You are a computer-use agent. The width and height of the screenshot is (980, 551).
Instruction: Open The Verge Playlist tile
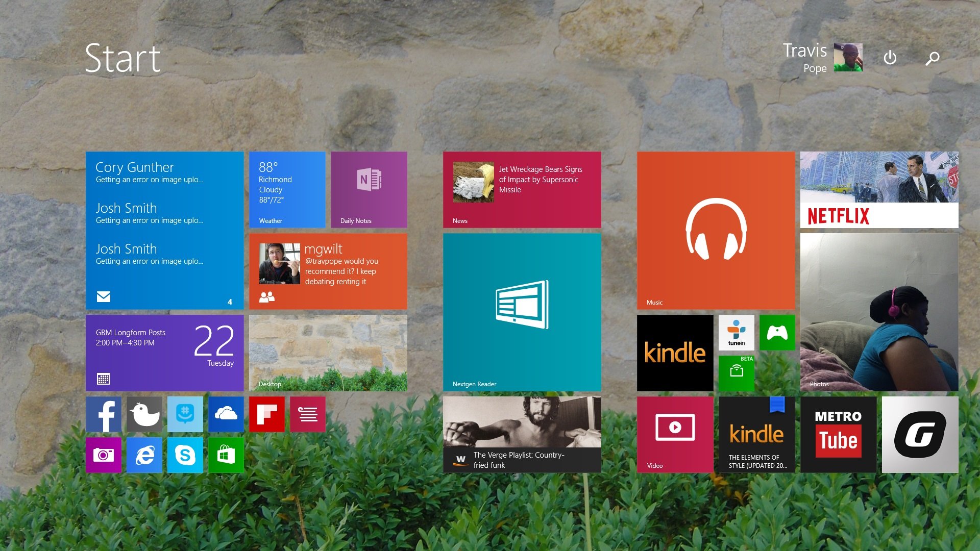(x=522, y=434)
